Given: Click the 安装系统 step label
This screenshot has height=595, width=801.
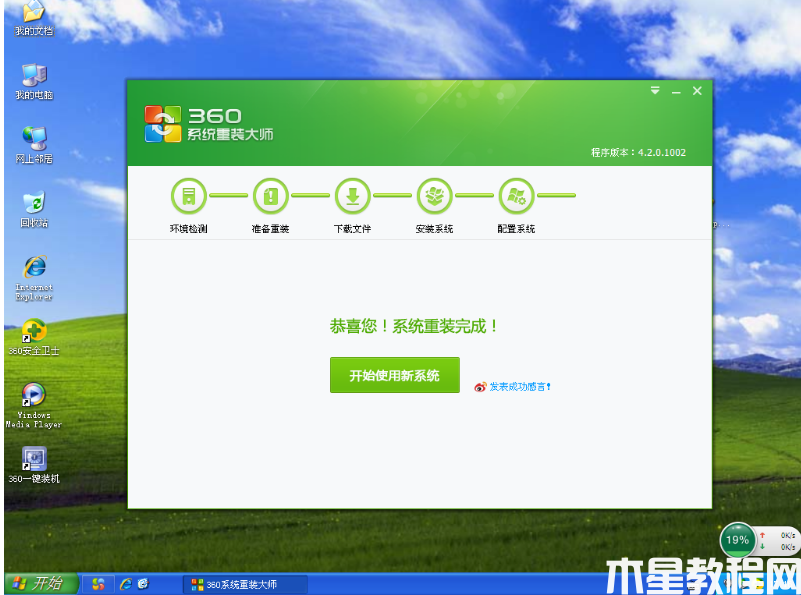Looking at the screenshot, I should 435,229.
